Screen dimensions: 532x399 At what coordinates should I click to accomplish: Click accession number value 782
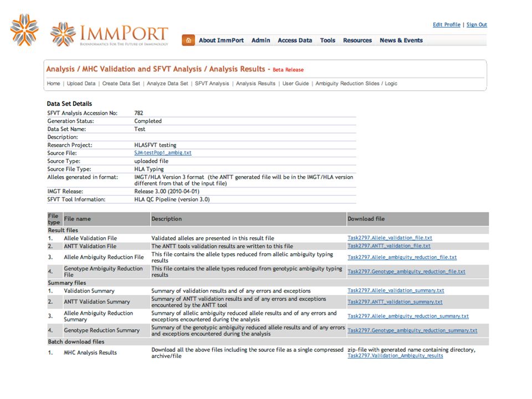pyautogui.click(x=139, y=113)
